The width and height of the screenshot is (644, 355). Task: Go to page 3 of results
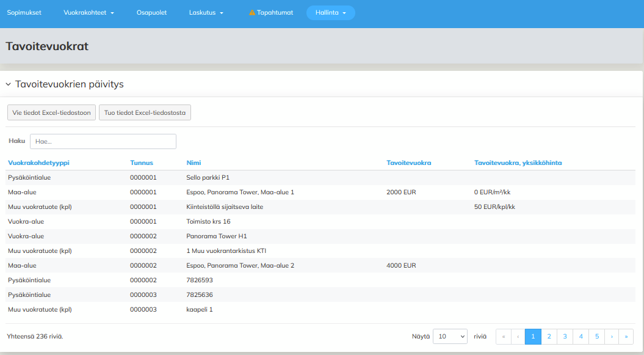(565, 337)
